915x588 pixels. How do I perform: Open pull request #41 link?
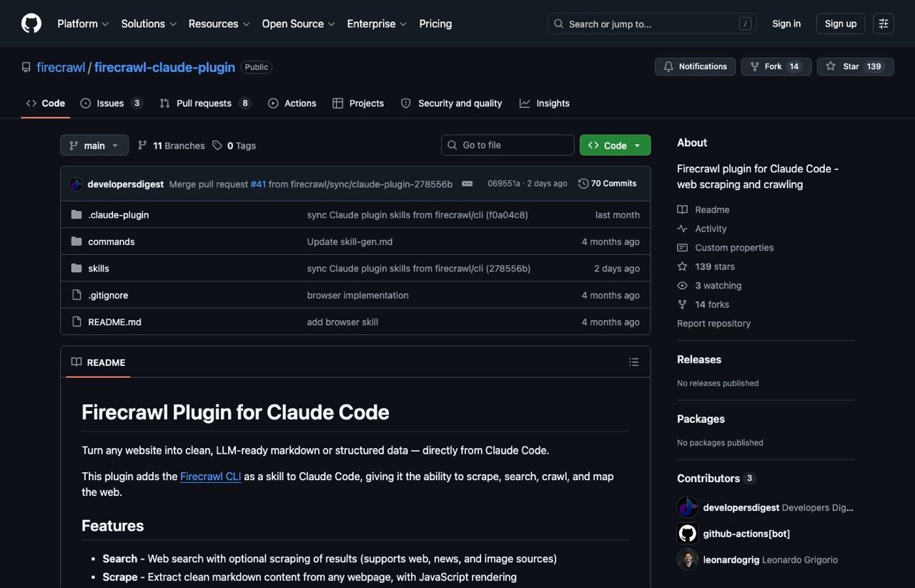[x=258, y=184]
